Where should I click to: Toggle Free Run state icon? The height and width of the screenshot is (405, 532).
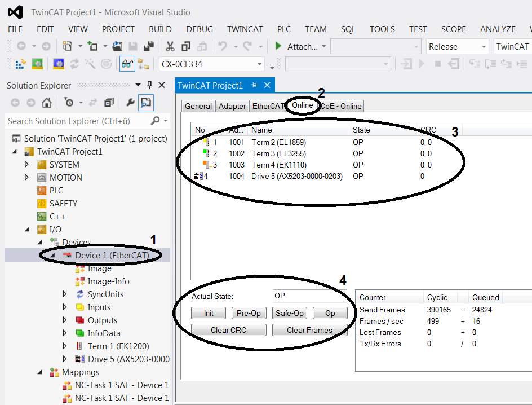point(106,64)
